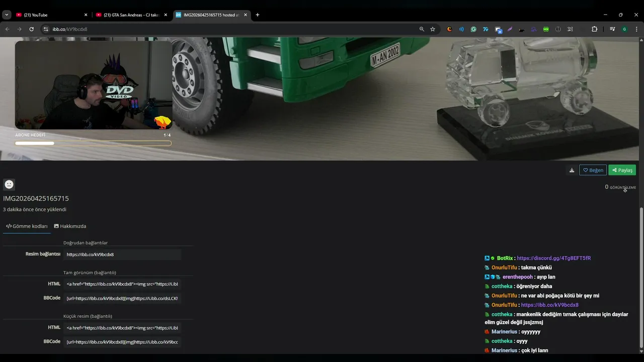The width and height of the screenshot is (644, 362).
Task: Open a new browser tab
Action: pos(258,15)
